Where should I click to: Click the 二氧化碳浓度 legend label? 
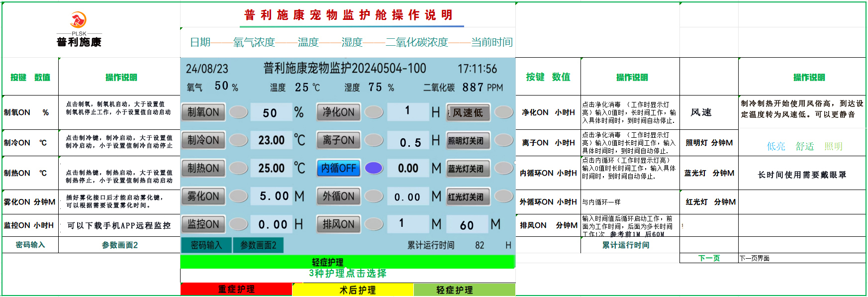(x=417, y=42)
